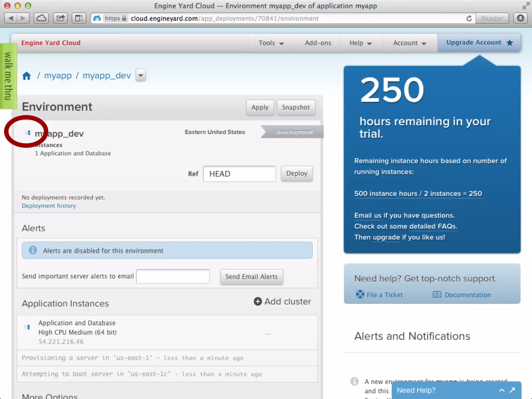Open the Deployment history link
The height and width of the screenshot is (399, 532).
click(x=49, y=206)
